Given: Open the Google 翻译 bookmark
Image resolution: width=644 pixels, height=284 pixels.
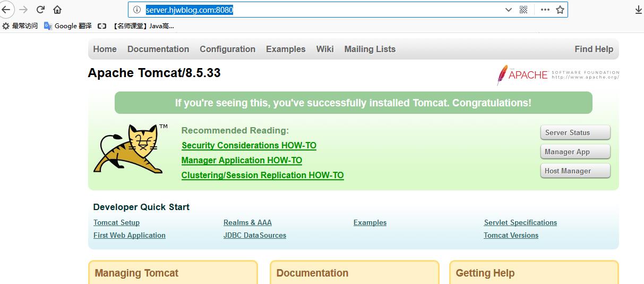Looking at the screenshot, I should (68, 26).
